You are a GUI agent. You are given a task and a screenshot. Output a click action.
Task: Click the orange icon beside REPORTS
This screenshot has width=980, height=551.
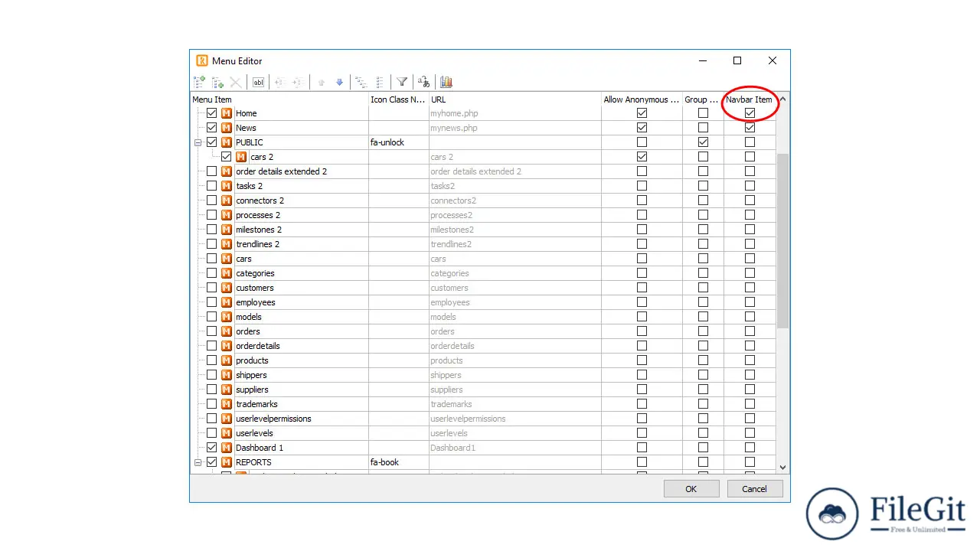(227, 462)
